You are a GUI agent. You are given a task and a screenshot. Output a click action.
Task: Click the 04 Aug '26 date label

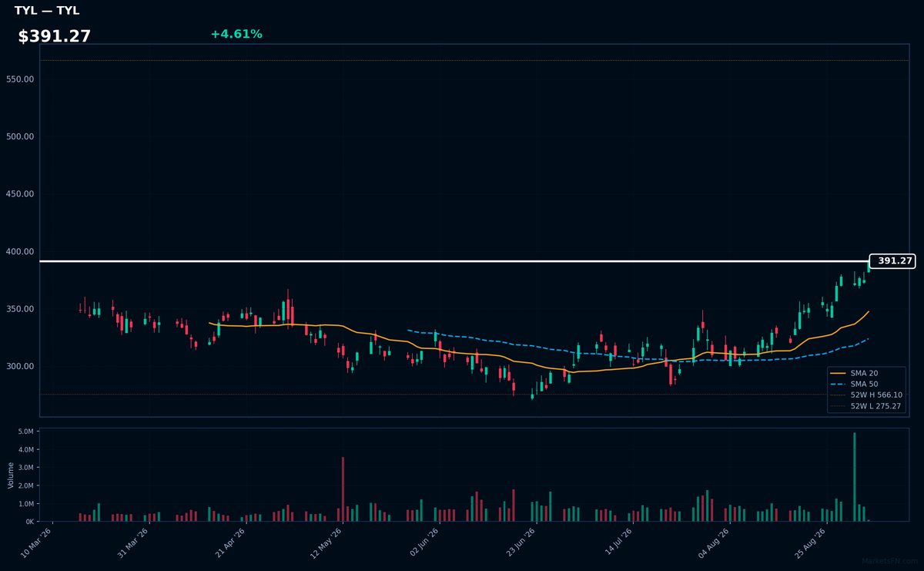click(x=715, y=542)
